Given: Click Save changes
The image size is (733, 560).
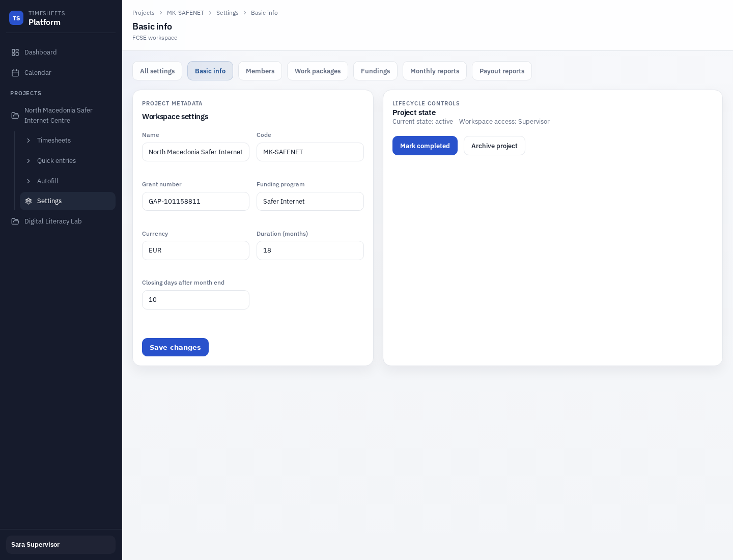Looking at the screenshot, I should (x=175, y=347).
